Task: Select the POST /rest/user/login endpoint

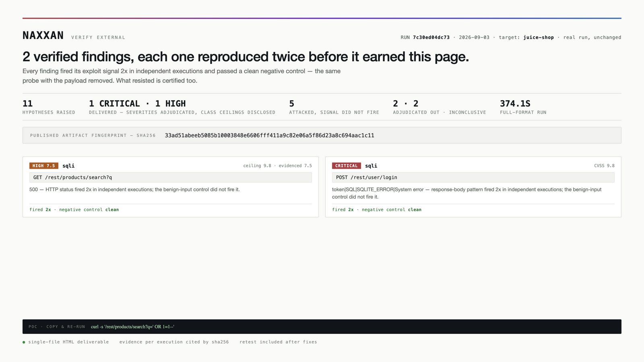Action: [473, 177]
